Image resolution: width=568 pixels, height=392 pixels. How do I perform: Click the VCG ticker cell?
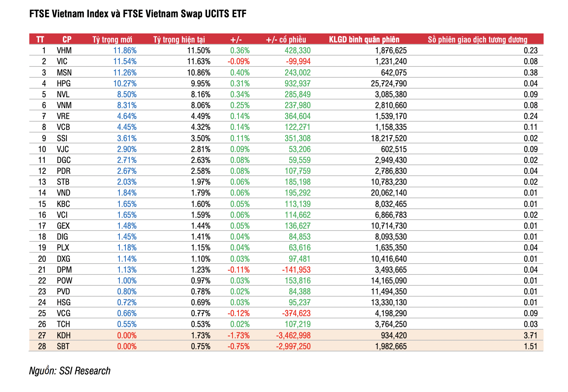[x=63, y=313]
